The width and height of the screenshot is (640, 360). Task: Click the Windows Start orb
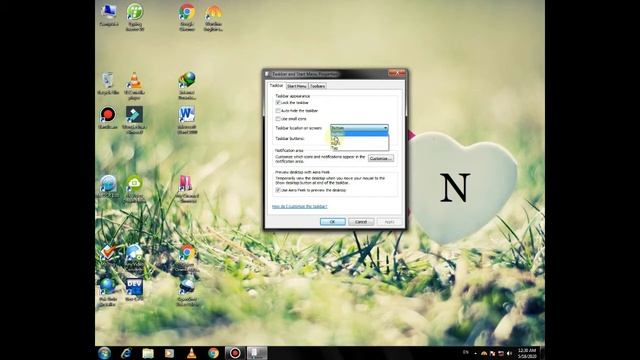(x=104, y=353)
